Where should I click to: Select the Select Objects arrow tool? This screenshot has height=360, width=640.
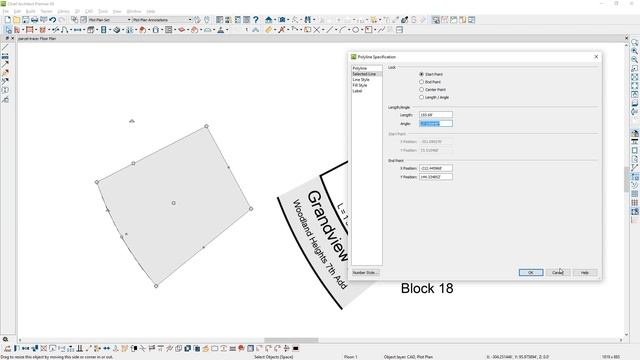(x=8, y=30)
